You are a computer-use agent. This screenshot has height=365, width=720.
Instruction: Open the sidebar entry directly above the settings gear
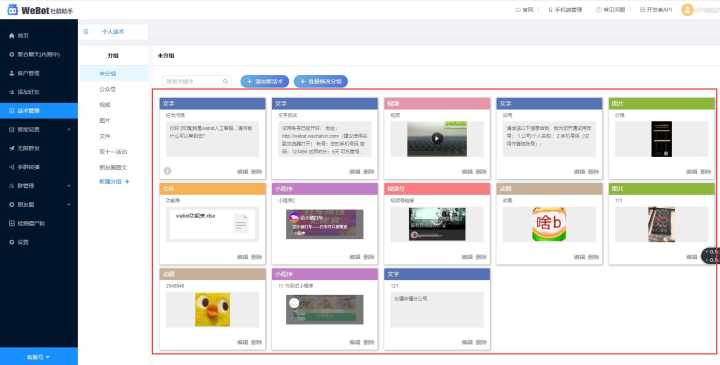pos(27,223)
